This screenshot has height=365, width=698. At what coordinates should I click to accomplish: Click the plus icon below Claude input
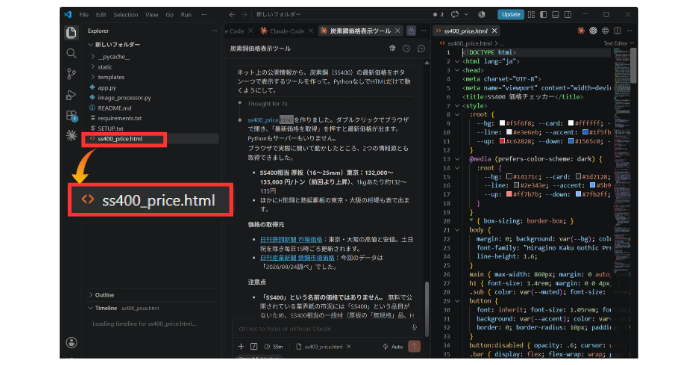241,346
